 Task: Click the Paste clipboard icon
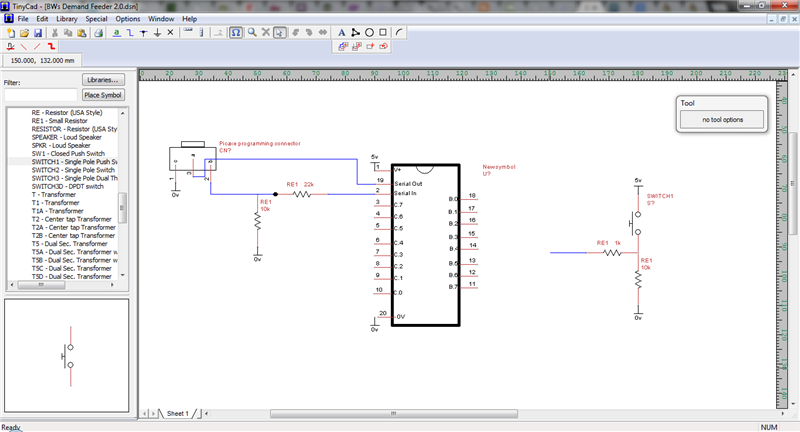tap(82, 32)
